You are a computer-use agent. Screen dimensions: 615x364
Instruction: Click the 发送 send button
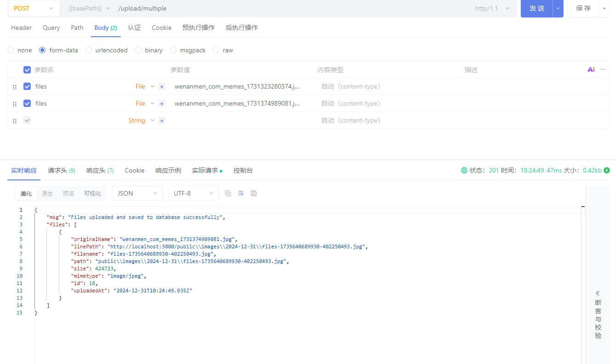[536, 8]
